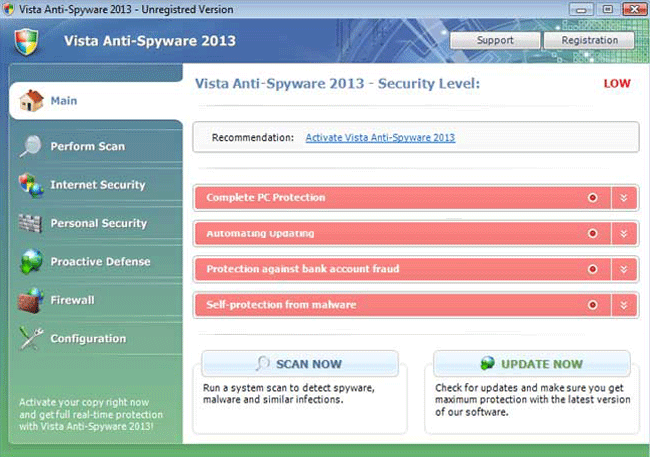
Task: Switch to the Personal Security tab
Action: [x=98, y=223]
